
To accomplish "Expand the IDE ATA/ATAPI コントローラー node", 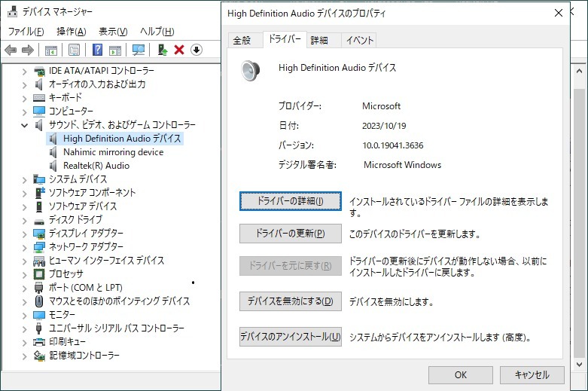I will 24,72.
